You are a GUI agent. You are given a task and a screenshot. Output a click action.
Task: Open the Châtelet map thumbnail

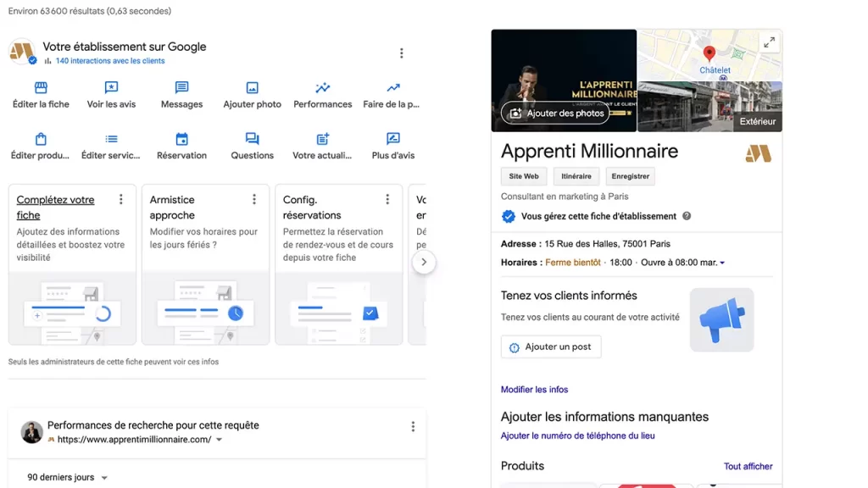[x=709, y=55]
